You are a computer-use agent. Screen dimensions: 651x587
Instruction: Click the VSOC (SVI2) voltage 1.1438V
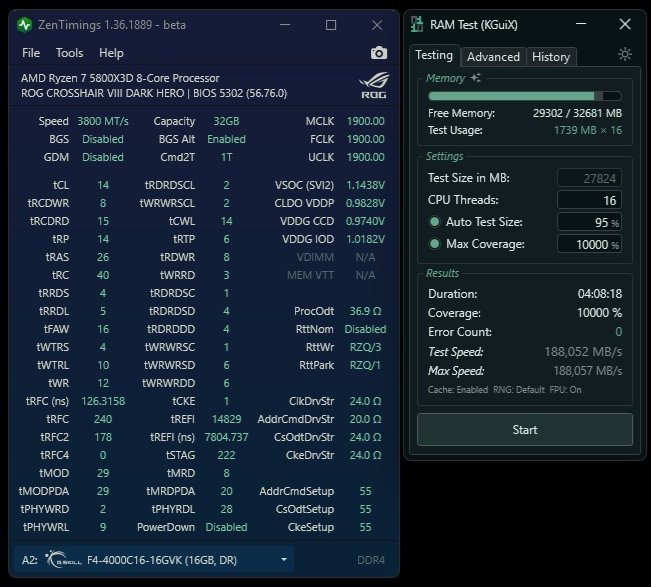[x=365, y=185]
